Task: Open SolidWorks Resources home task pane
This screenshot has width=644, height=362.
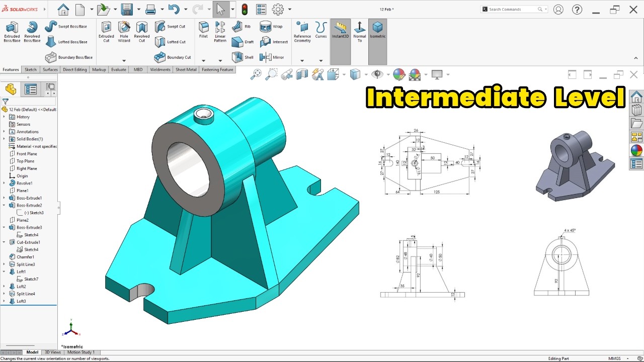Action: (x=636, y=97)
